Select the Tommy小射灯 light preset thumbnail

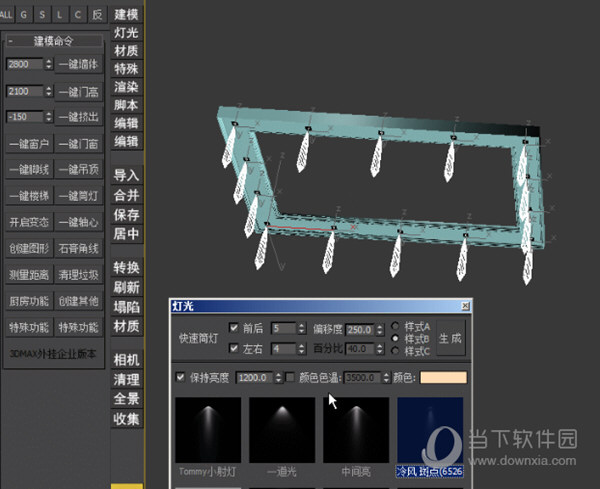(x=207, y=431)
